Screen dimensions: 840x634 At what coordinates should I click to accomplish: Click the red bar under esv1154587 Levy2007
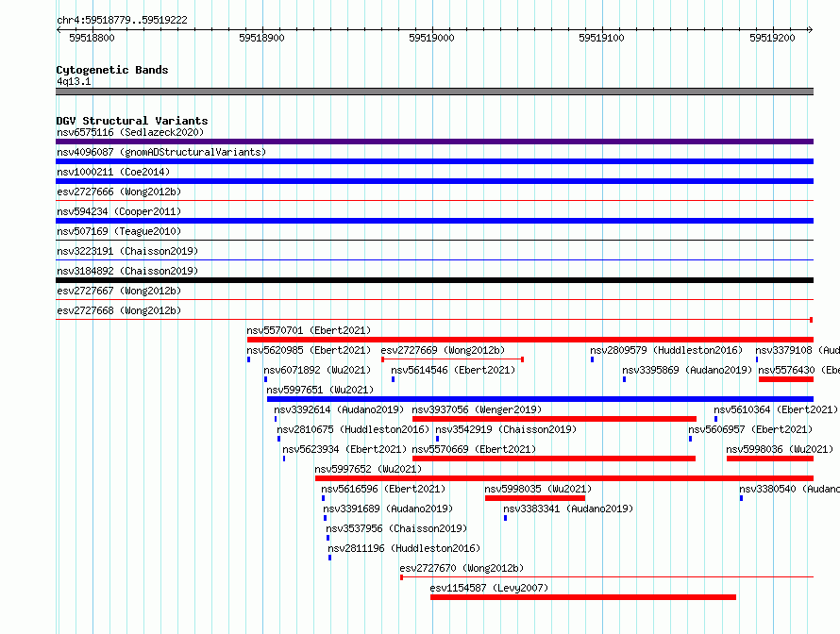583,597
